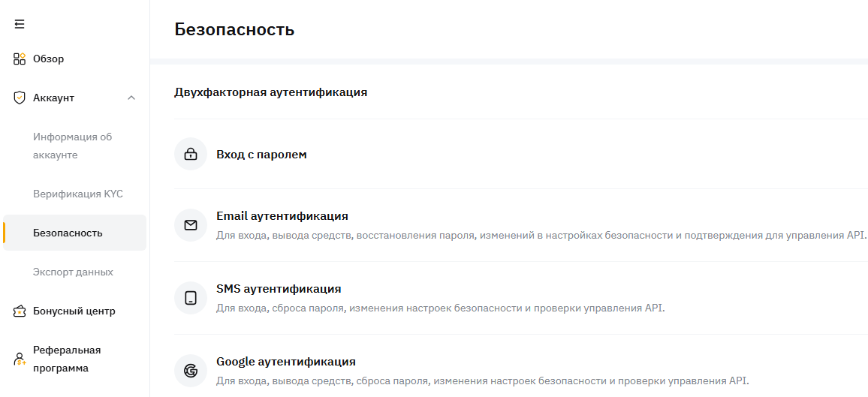Click the Реферальная программа person icon

(20, 359)
